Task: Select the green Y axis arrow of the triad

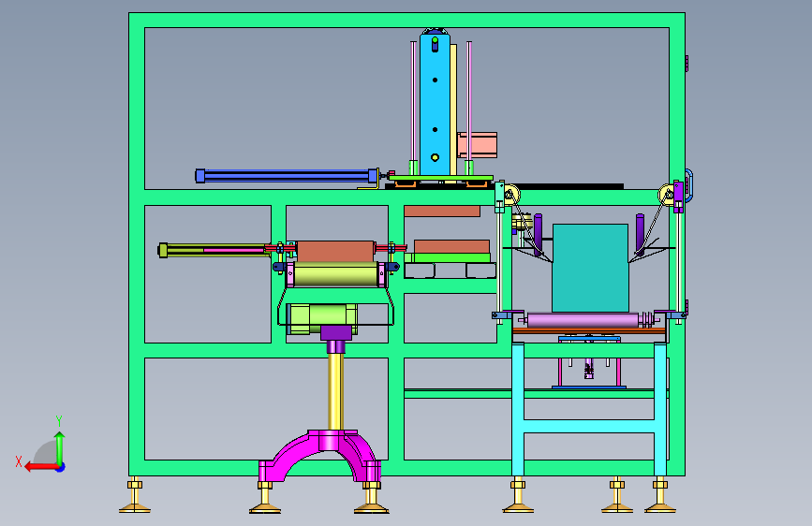Action: coord(60,448)
